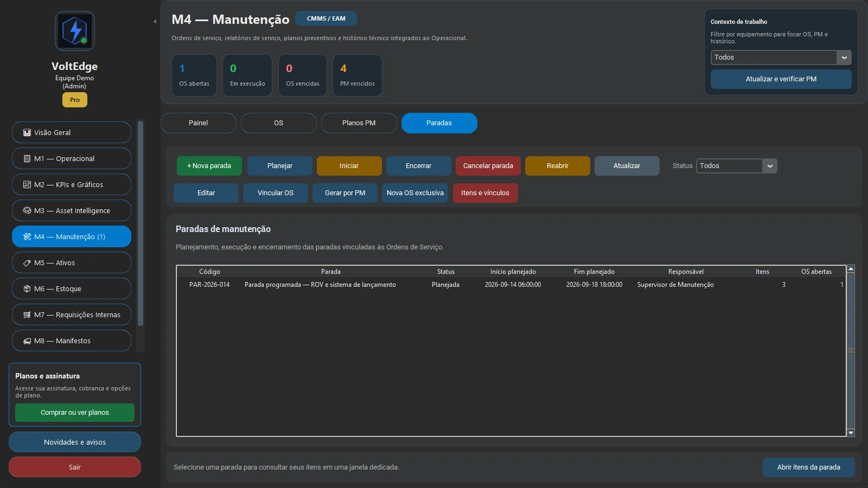This screenshot has width=868, height=488.
Task: Click the + Nova parada button
Action: point(209,166)
